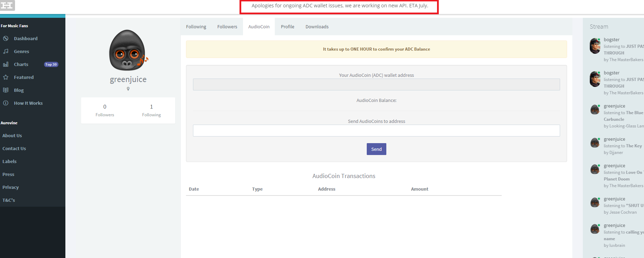Open the Dashboard sidebar link
The height and width of the screenshot is (258, 644).
coord(26,38)
